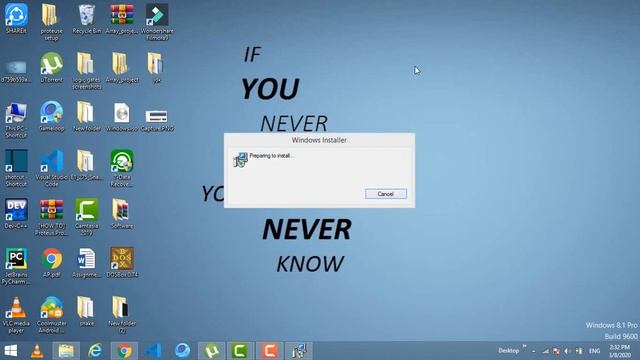This screenshot has height=360, width=640.
Task: Open Visual Studio Code from the taskbar
Action: pos(153,351)
